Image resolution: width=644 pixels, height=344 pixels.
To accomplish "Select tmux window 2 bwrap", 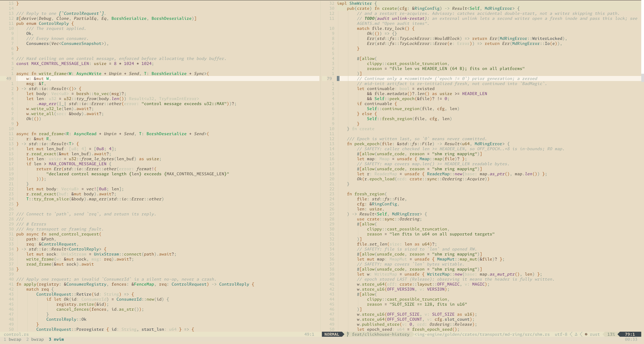I will coord(35,339).
